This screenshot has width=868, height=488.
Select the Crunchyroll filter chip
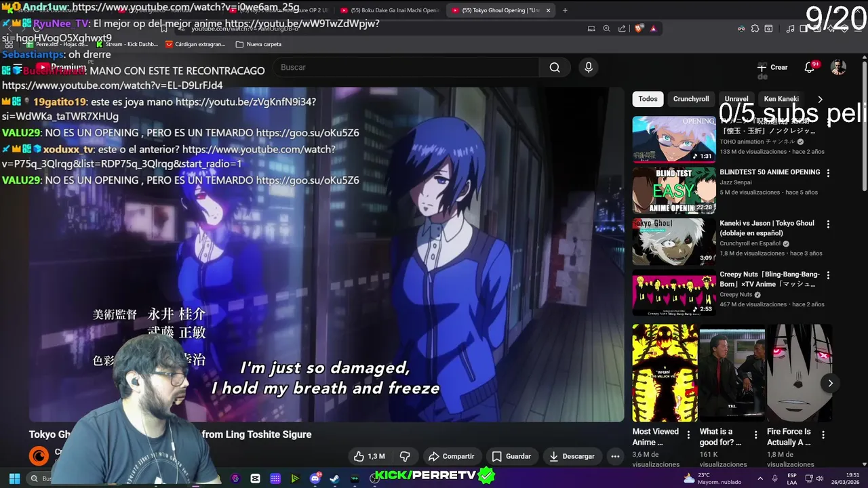point(691,99)
